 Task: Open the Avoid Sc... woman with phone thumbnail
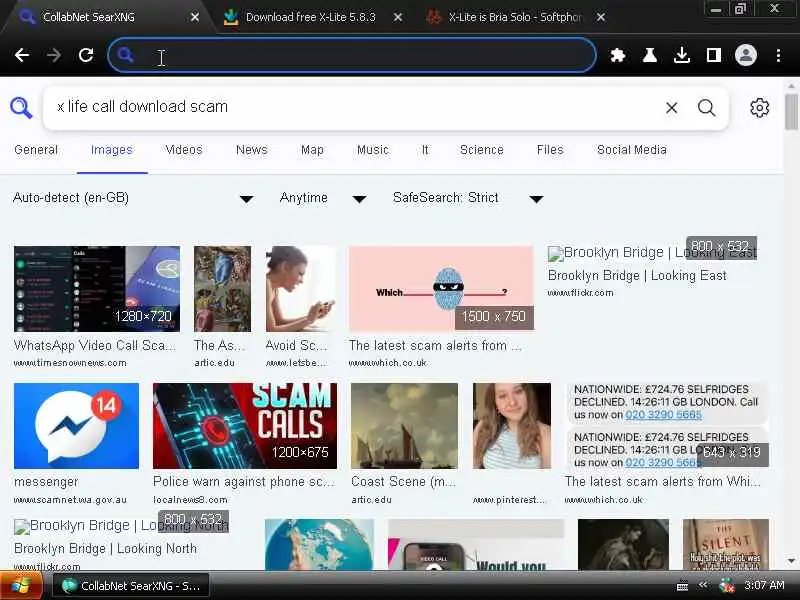click(x=301, y=289)
